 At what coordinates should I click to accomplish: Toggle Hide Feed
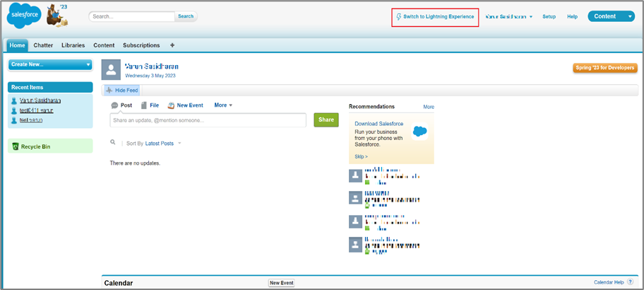[121, 91]
